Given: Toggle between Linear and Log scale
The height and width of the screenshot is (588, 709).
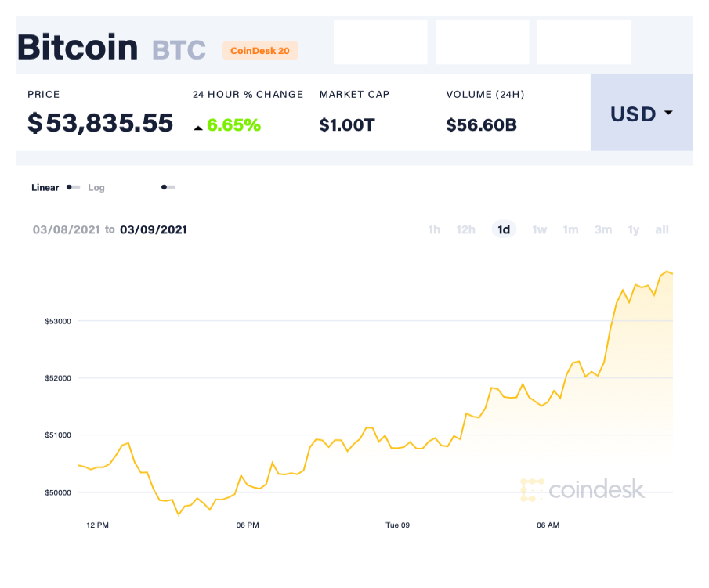Looking at the screenshot, I should (x=72, y=188).
